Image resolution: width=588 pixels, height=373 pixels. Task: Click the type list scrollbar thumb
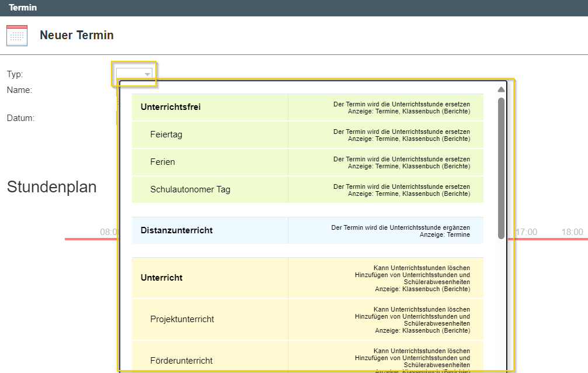pyautogui.click(x=501, y=168)
